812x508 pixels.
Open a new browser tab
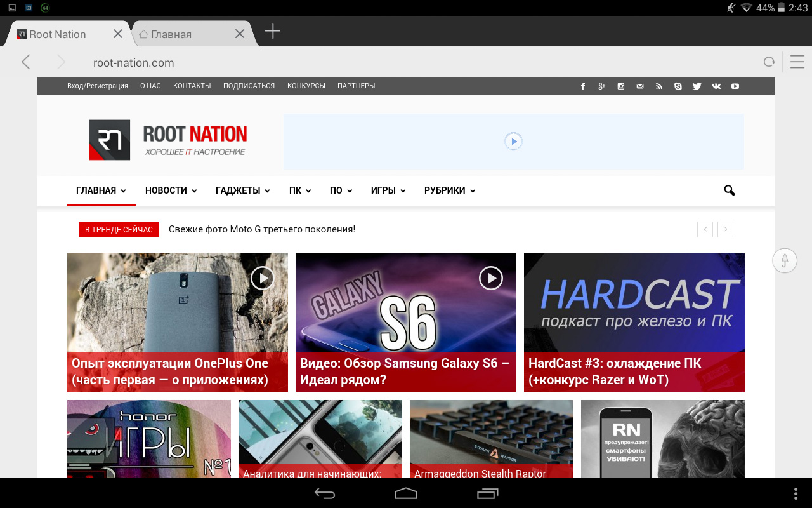[273, 31]
